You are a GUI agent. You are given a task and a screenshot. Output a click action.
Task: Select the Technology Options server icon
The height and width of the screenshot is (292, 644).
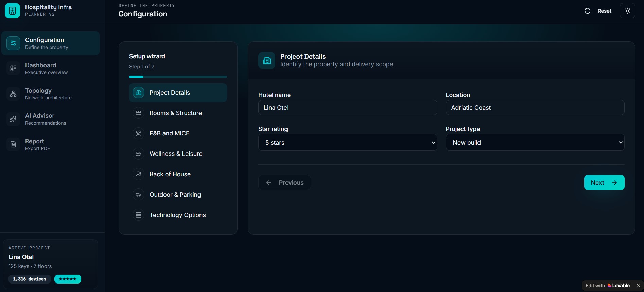[138, 215]
